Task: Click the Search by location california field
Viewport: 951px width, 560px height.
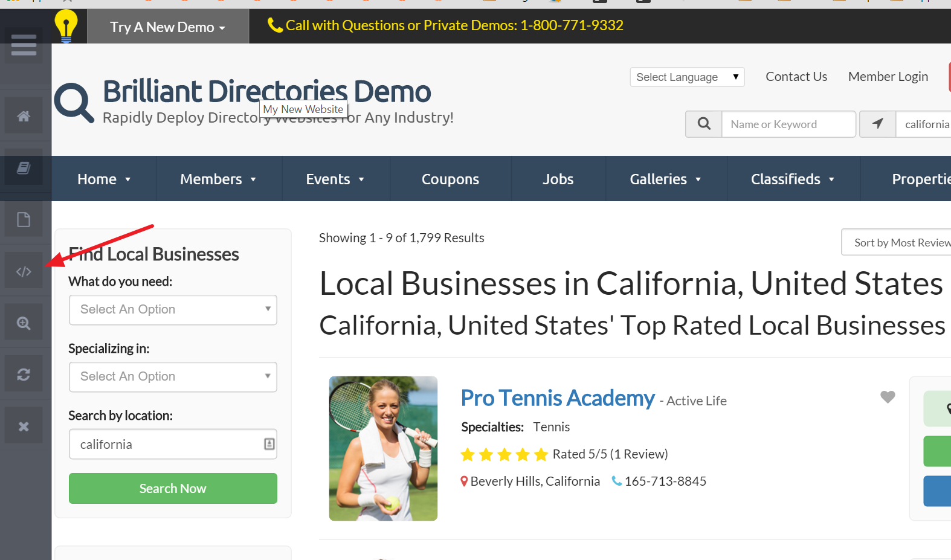Action: (173, 444)
